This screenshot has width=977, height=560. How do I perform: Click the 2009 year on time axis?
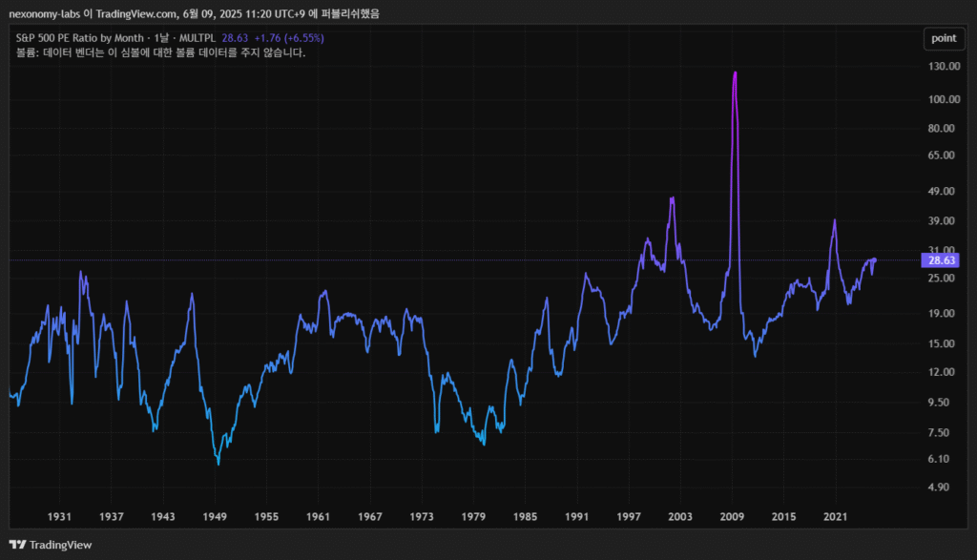pos(732,516)
